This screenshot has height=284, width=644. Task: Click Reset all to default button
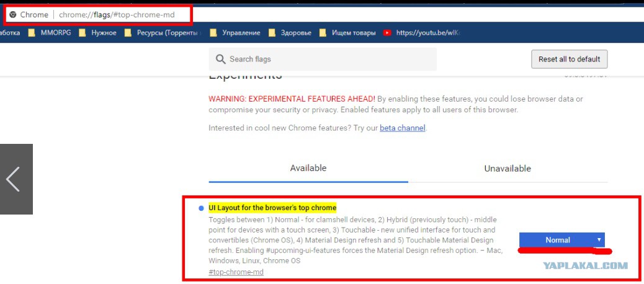(x=570, y=59)
